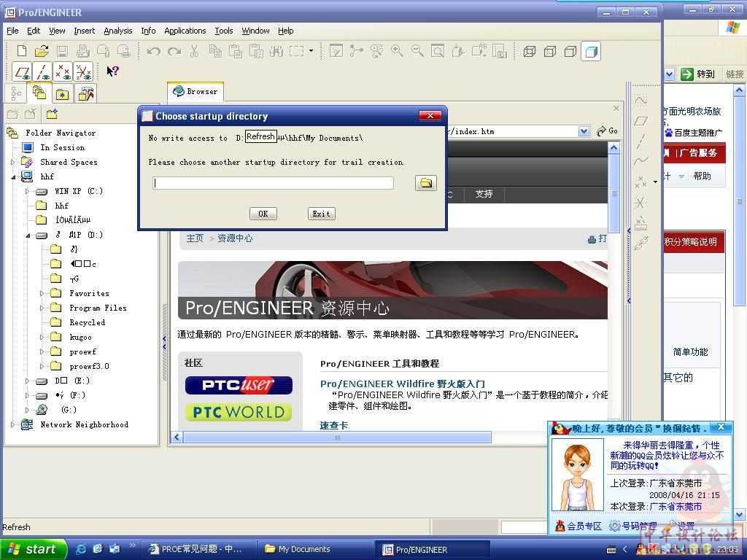The width and height of the screenshot is (747, 560).
Task: Select No Hidden display mode
Action: (570, 52)
